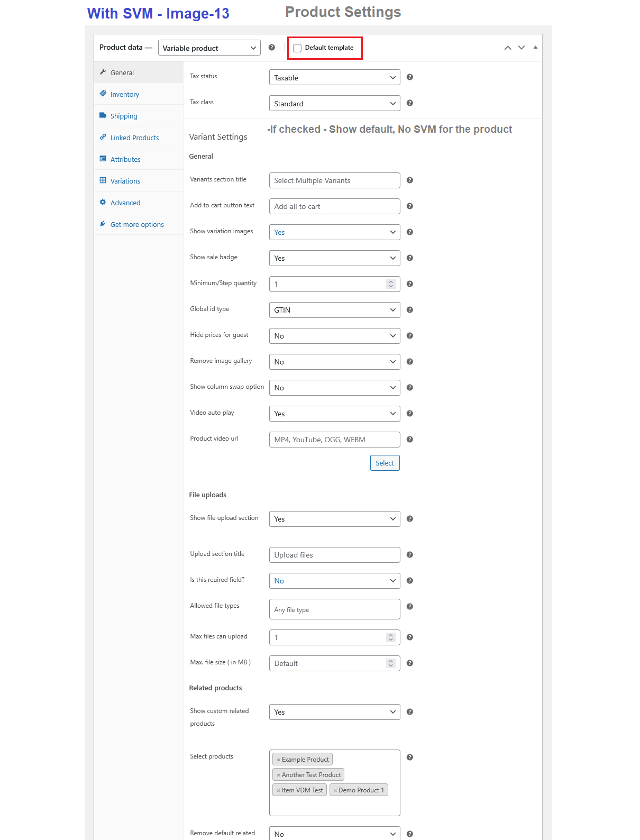The image size is (640, 840).
Task: Click help icon next to Global id type
Action: click(409, 310)
